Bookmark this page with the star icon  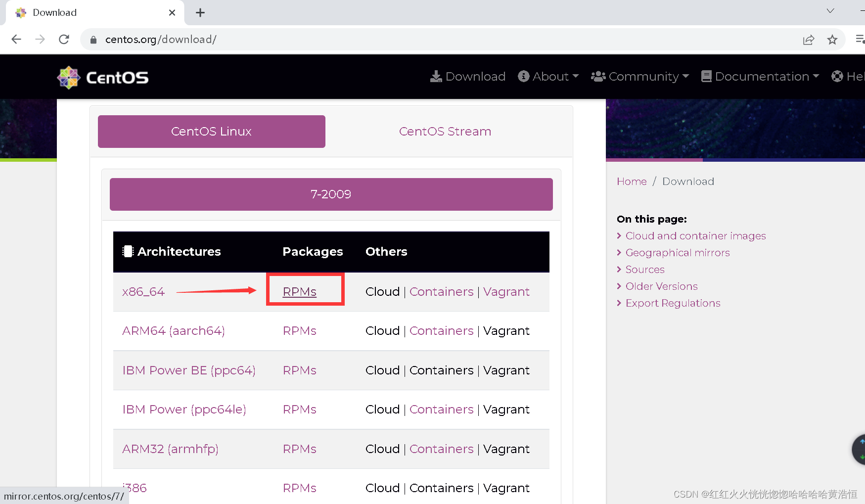tap(832, 40)
